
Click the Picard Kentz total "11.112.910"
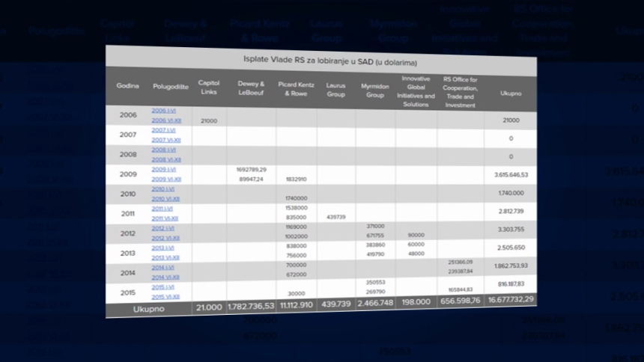296,305
